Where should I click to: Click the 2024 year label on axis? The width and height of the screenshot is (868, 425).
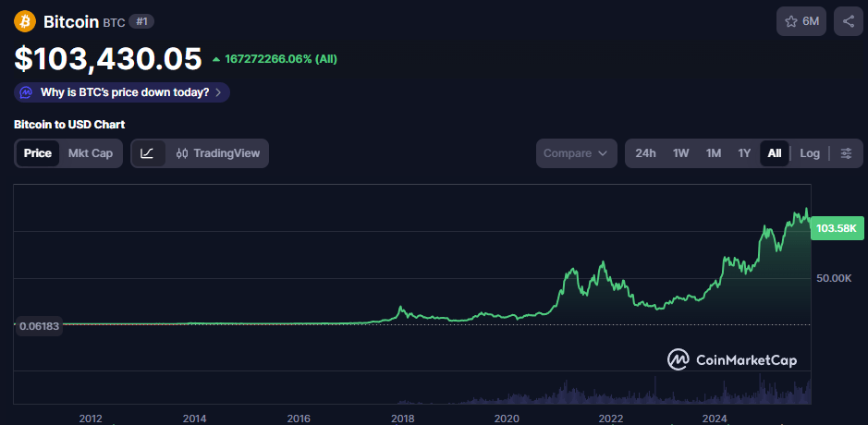(715, 418)
